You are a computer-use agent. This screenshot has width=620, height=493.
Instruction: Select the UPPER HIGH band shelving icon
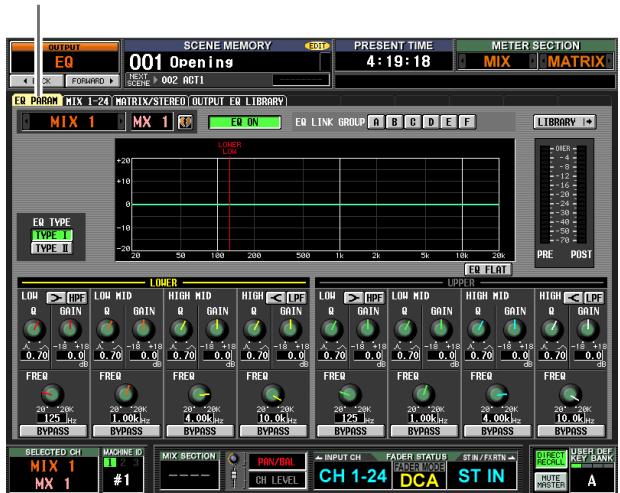[x=573, y=298]
